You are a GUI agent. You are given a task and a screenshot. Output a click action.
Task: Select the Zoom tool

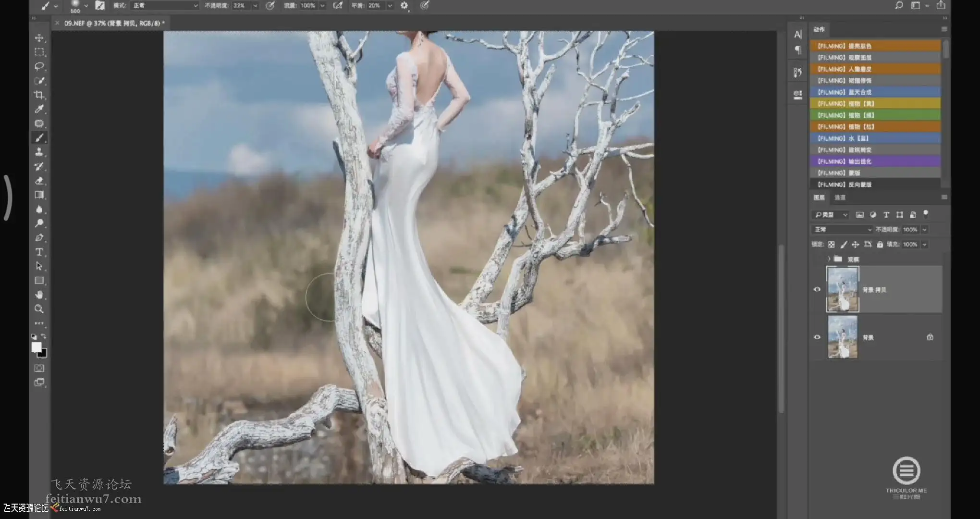click(39, 309)
